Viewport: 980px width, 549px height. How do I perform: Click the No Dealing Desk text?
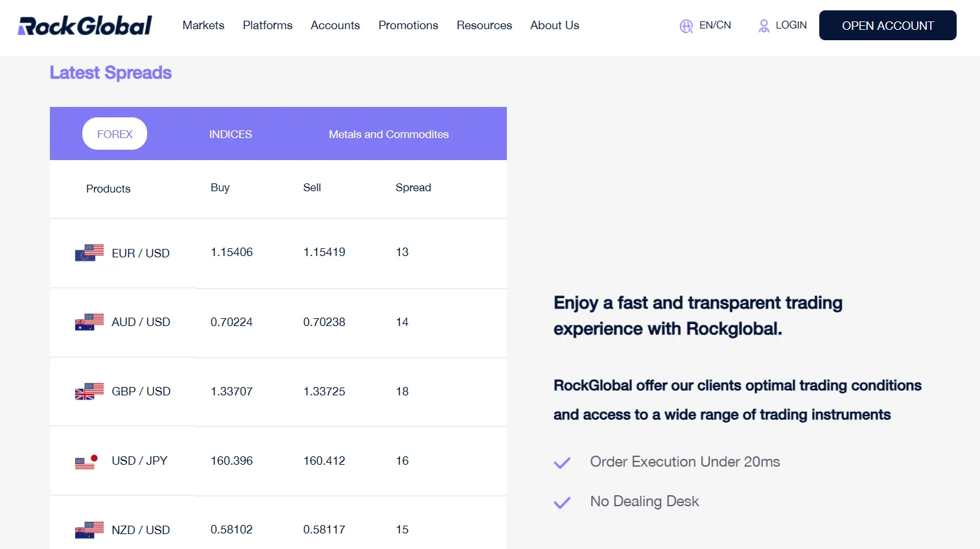(x=644, y=501)
